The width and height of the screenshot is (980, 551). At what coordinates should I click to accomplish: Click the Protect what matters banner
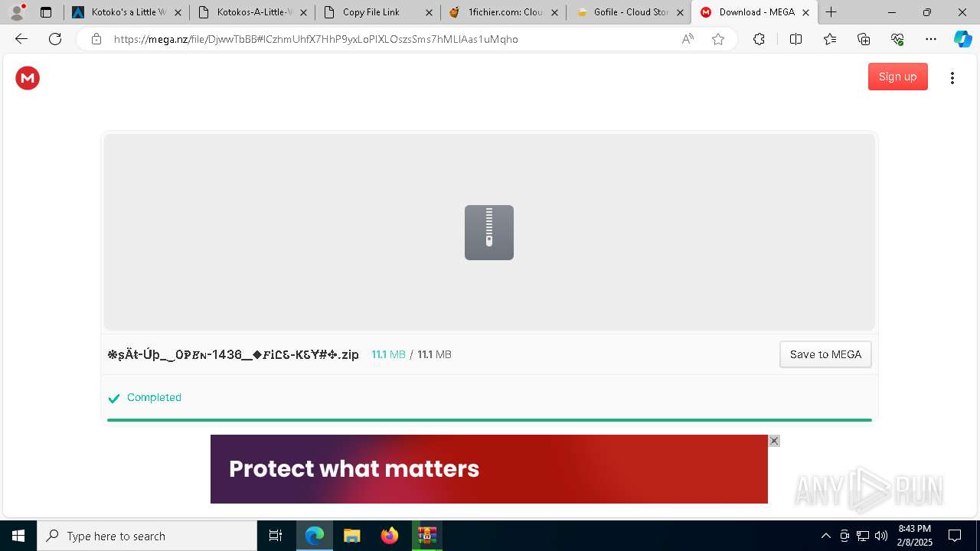pyautogui.click(x=489, y=469)
